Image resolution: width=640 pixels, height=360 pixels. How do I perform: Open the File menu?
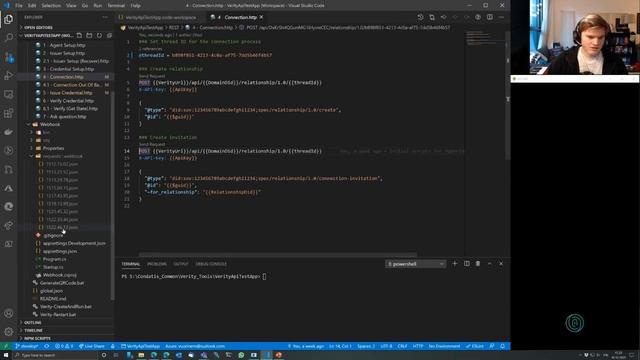(19, 6)
